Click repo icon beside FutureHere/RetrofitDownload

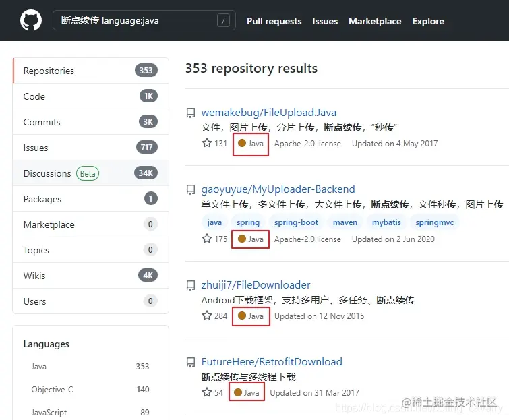(191, 363)
